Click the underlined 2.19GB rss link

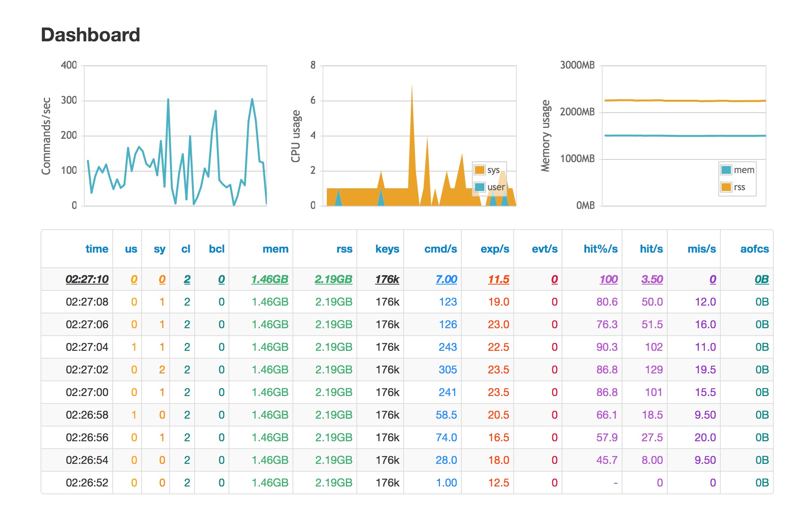(333, 279)
